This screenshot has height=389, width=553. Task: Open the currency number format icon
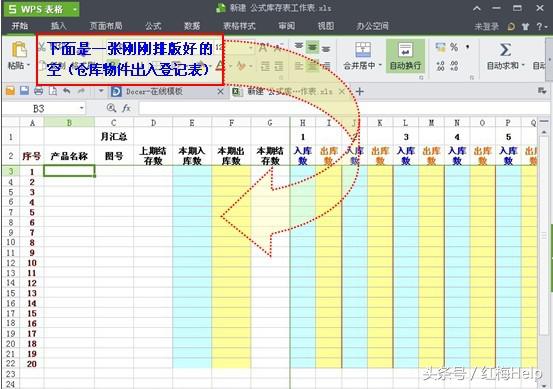(x=440, y=47)
